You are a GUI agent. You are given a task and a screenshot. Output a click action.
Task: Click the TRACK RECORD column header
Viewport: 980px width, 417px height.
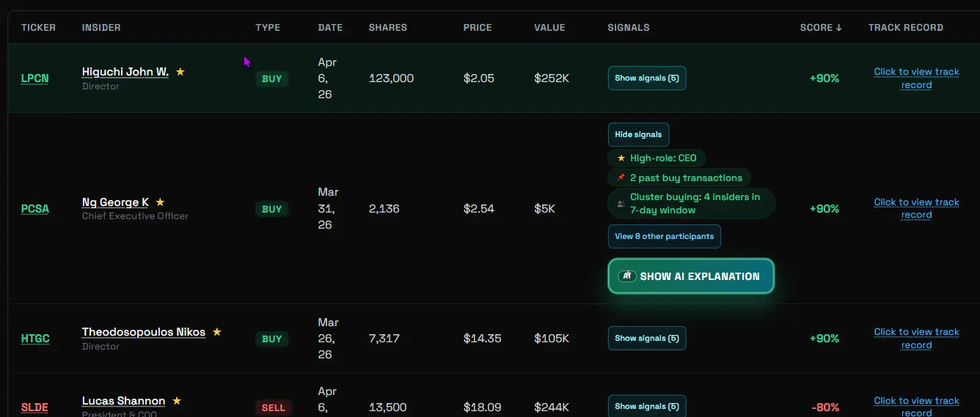[x=906, y=28]
